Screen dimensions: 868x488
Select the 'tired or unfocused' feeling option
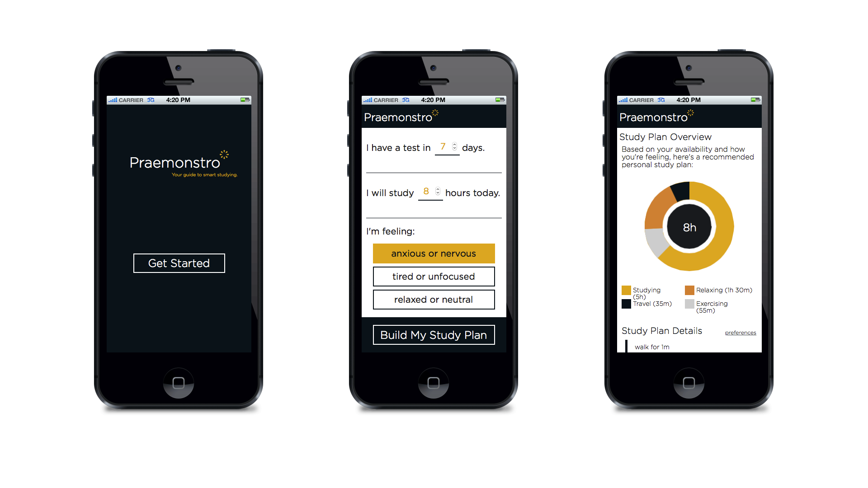tap(434, 276)
